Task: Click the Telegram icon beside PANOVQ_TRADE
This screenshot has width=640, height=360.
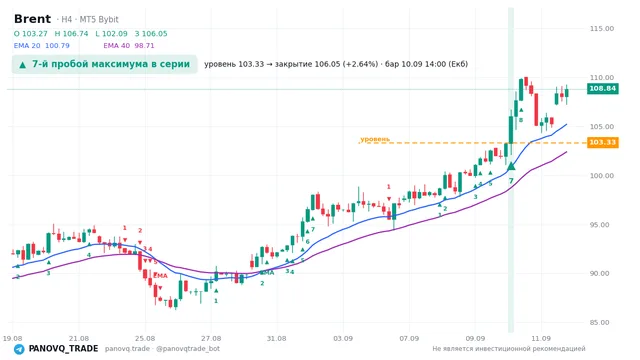Action: click(x=19, y=349)
